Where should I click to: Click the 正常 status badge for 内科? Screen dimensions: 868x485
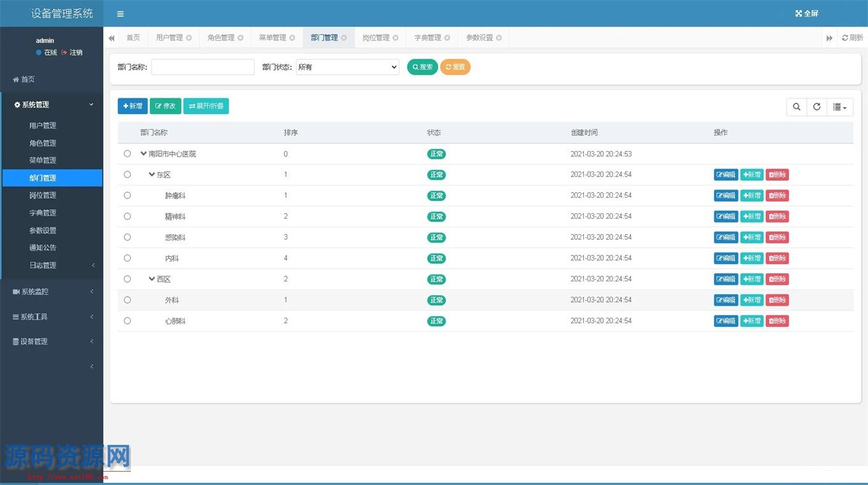[x=437, y=258]
